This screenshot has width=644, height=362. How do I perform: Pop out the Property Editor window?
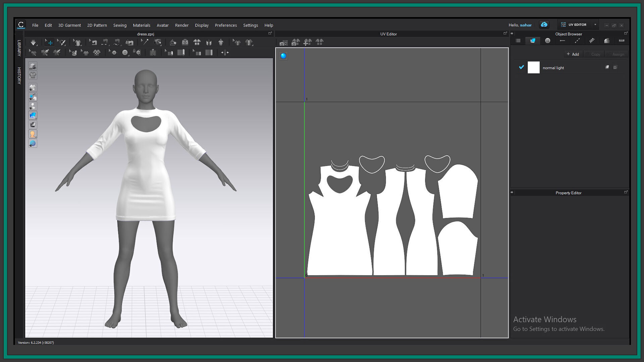[626, 192]
